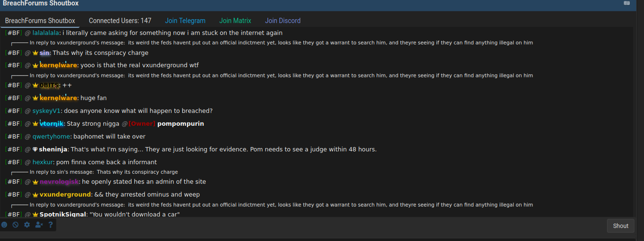Click message "does anyone know what will happen to breached?"
Viewport: 644px width, 241px height.
[138, 111]
